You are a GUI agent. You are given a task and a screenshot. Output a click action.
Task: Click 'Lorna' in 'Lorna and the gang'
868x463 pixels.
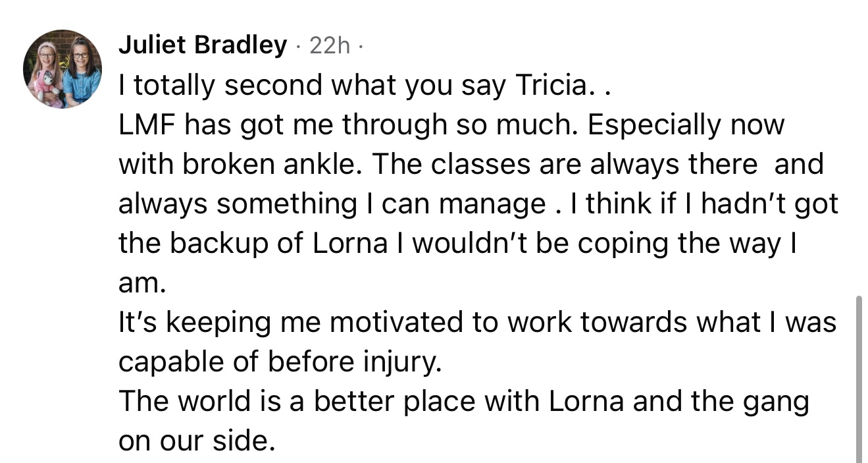click(586, 401)
